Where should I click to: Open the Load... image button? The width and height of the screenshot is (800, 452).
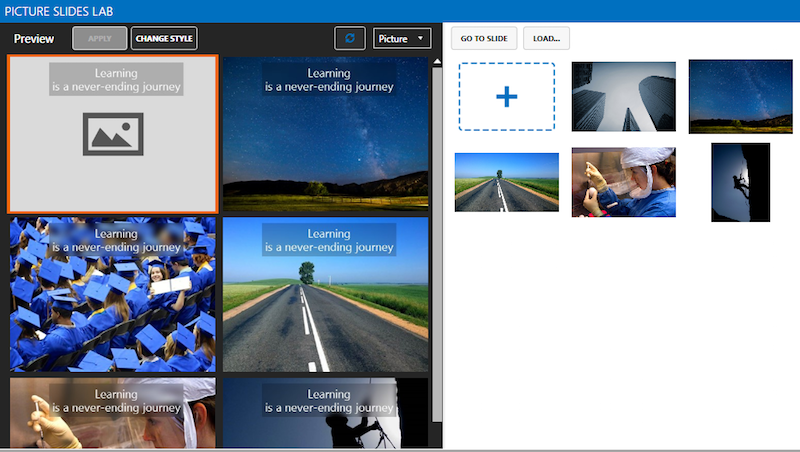546,39
